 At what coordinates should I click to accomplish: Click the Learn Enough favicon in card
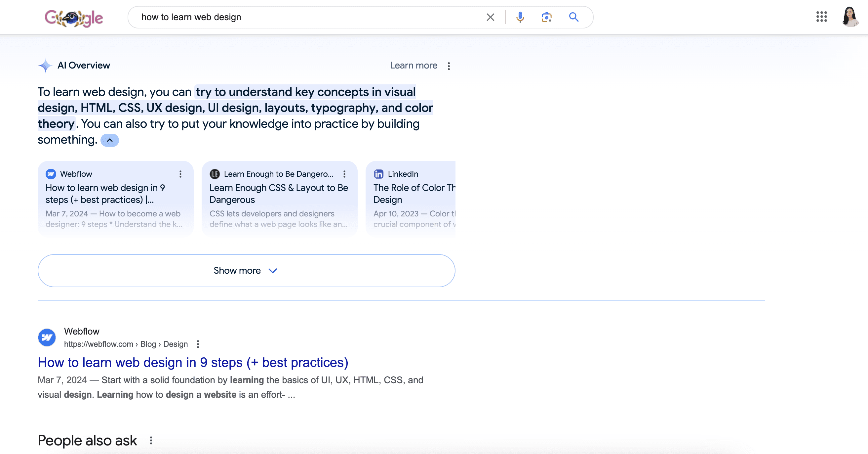(x=215, y=174)
